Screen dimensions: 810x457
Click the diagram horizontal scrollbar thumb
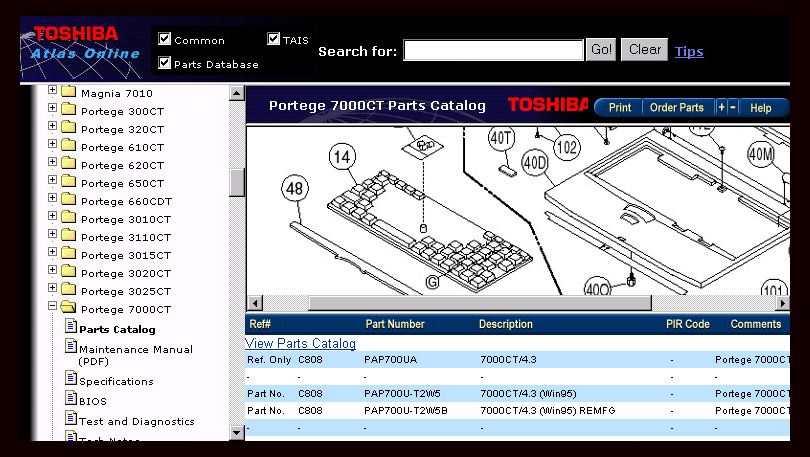click(x=480, y=303)
